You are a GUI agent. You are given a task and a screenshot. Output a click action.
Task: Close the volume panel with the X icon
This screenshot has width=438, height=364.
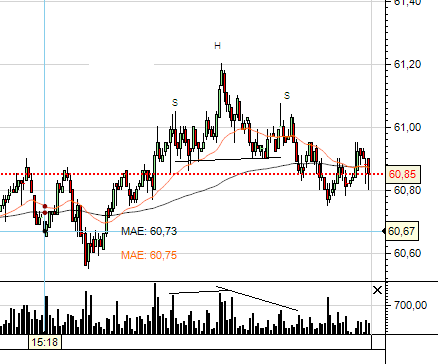coord(377,290)
